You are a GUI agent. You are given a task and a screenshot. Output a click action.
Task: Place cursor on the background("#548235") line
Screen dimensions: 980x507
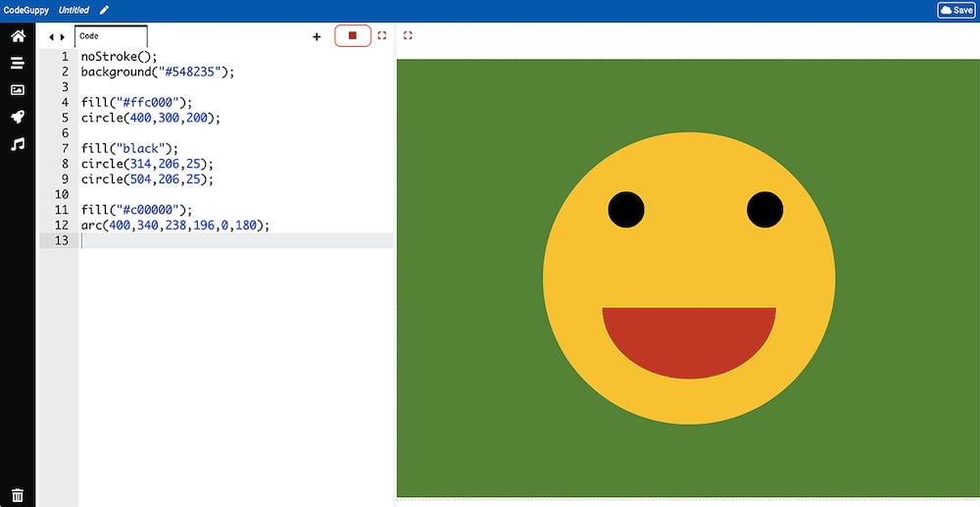pyautogui.click(x=158, y=72)
